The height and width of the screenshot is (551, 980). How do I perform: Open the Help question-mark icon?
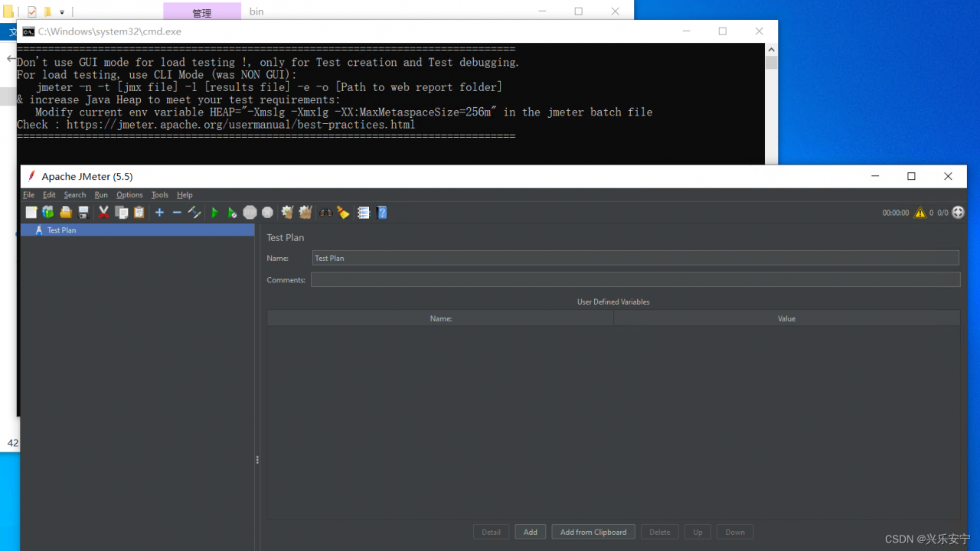click(382, 213)
